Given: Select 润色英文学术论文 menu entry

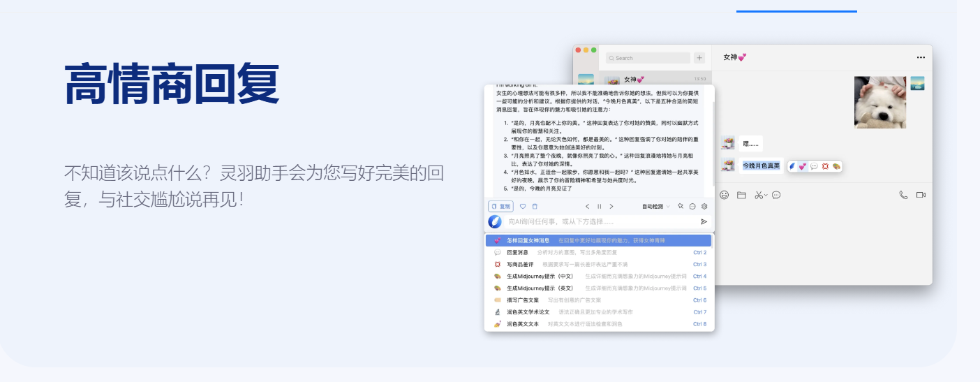Looking at the screenshot, I should 599,311.
